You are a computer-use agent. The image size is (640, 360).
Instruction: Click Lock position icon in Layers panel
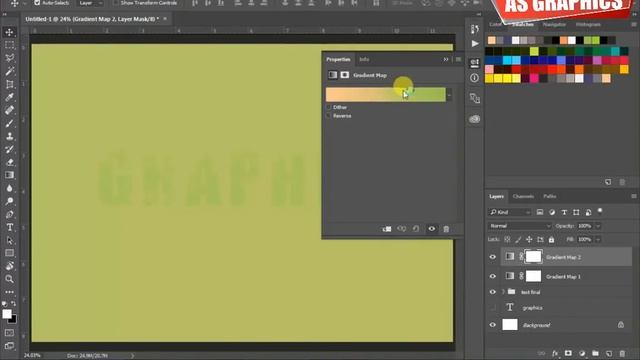tap(529, 240)
